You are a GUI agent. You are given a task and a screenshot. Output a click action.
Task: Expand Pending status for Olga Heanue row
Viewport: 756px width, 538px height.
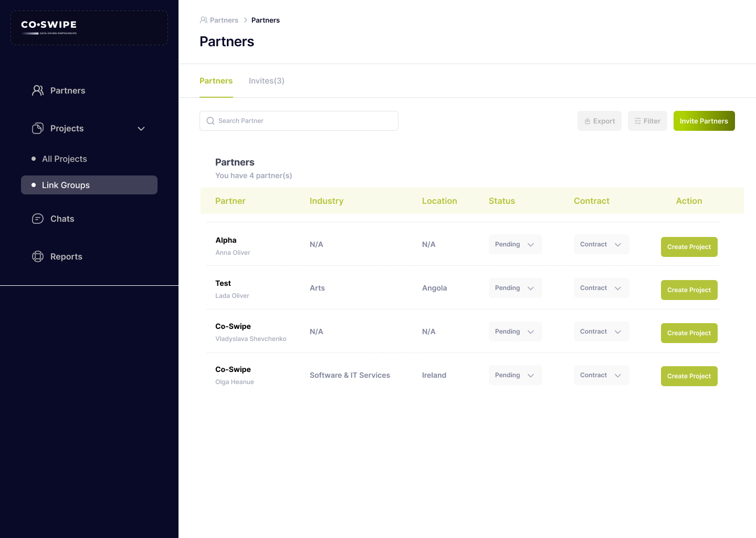[x=515, y=375]
